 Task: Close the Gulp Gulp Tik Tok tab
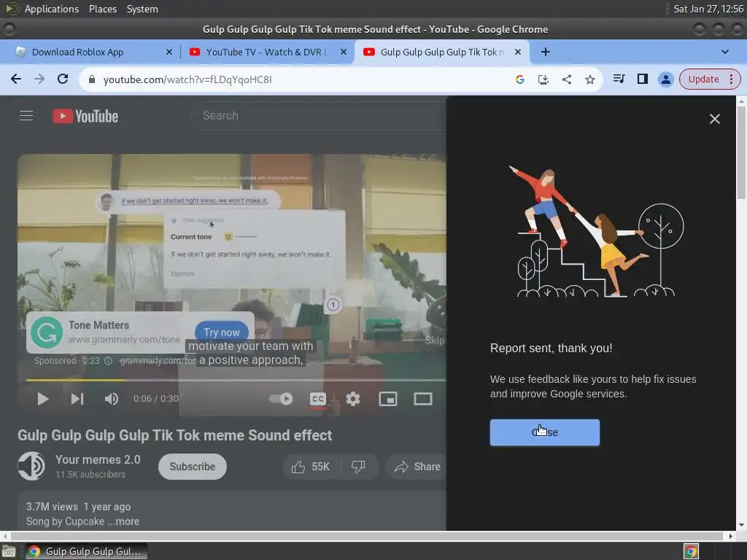(x=518, y=52)
